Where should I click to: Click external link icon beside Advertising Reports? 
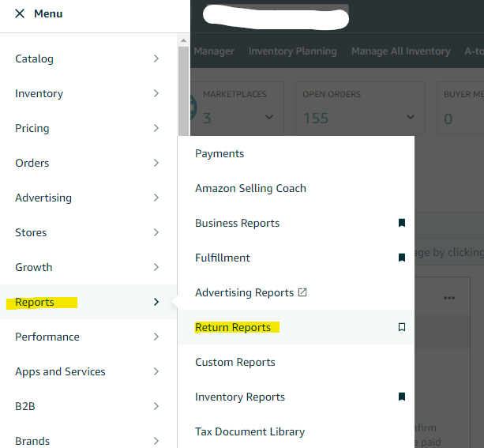(x=302, y=292)
